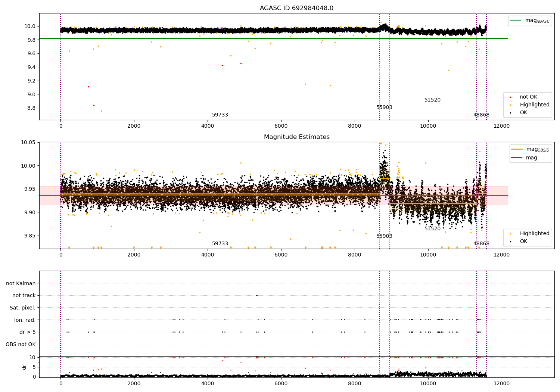Screen dimensions: 560x392
Task: Select the mag OBSID legend entry
Action: click(538, 149)
